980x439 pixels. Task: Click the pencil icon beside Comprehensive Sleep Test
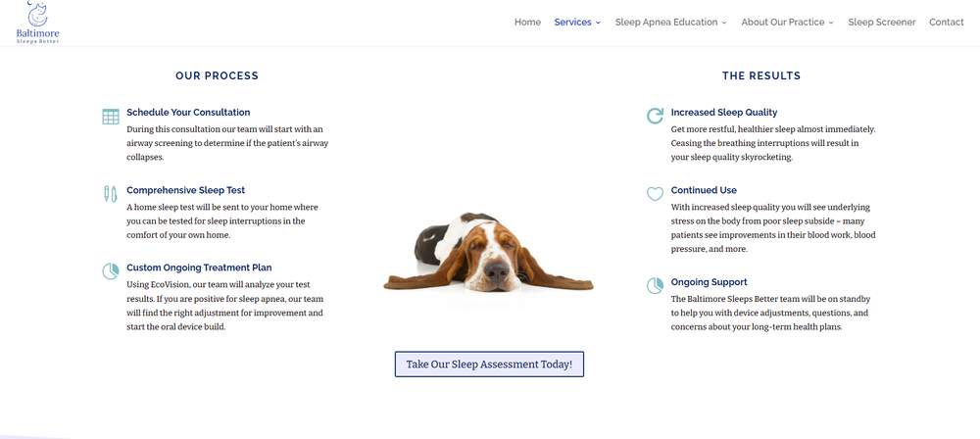click(111, 194)
